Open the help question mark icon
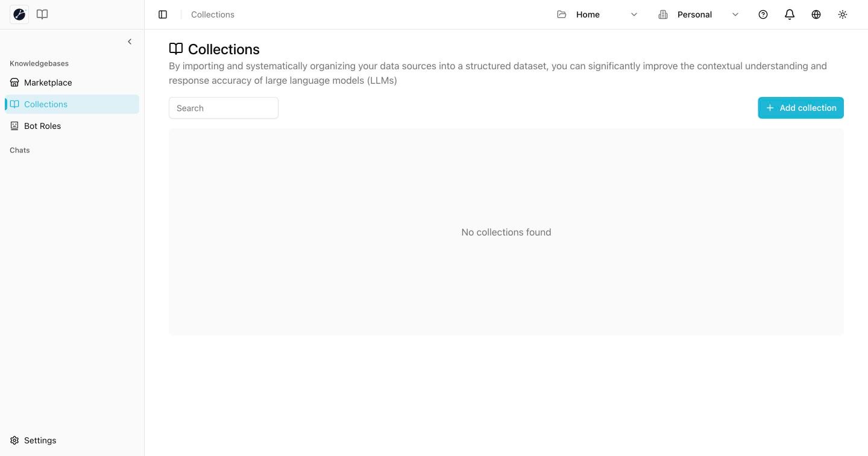 click(x=763, y=14)
